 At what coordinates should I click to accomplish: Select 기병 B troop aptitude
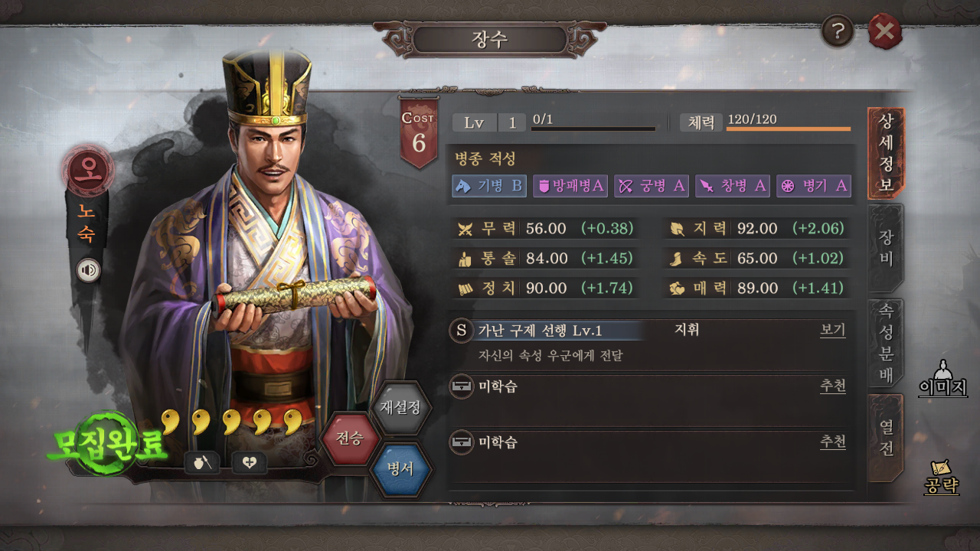tap(489, 186)
